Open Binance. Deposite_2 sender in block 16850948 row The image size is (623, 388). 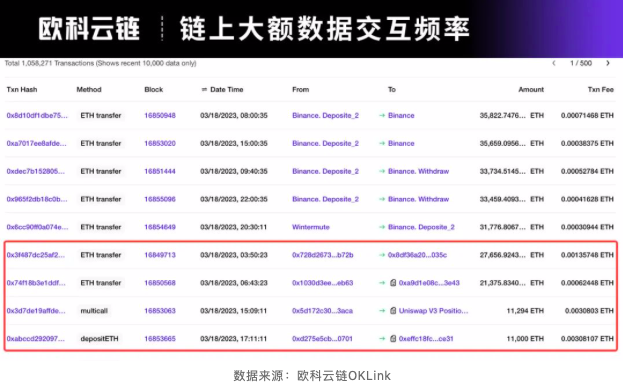point(325,116)
